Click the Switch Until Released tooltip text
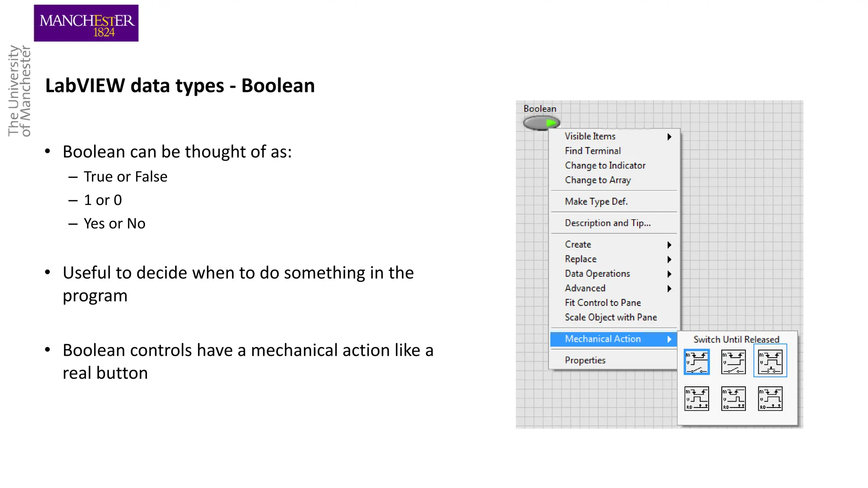This screenshot has width=868, height=488. coord(736,339)
